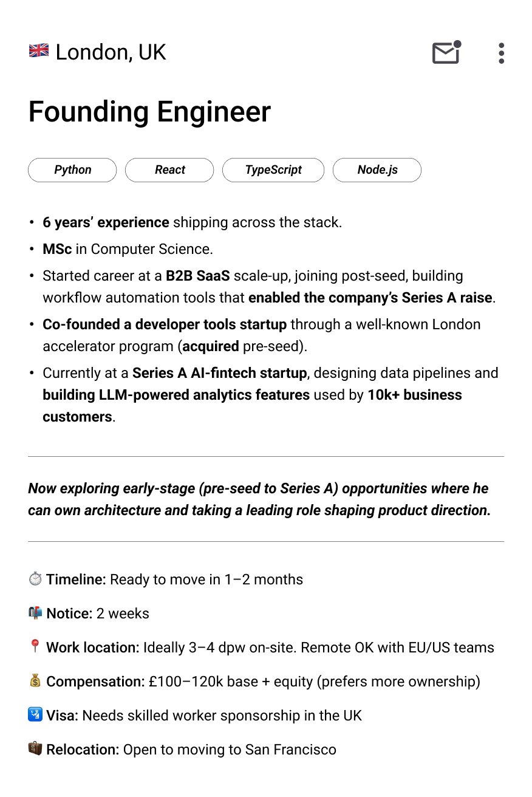This screenshot has width=532, height=797.
Task: Click the stopwatch icon beside Timeline
Action: [x=35, y=579]
